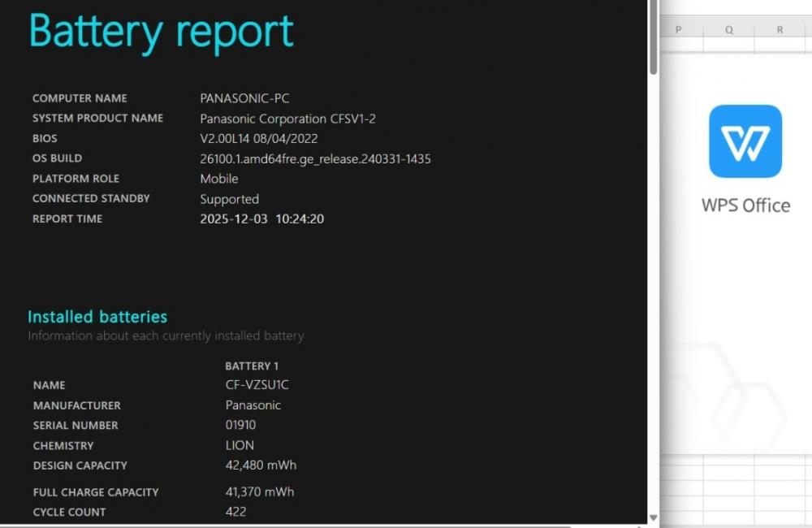Click the 'REPORT TIME' label

click(x=67, y=219)
